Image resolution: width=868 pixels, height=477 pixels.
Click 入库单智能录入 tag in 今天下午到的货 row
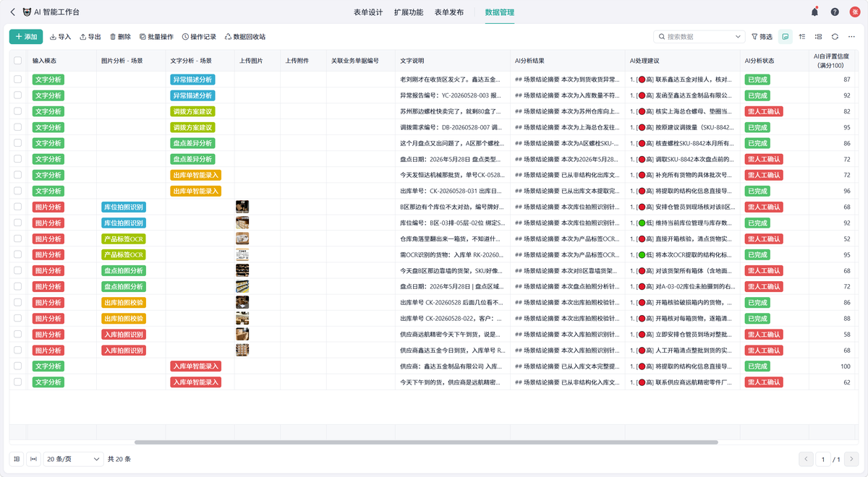pos(195,382)
